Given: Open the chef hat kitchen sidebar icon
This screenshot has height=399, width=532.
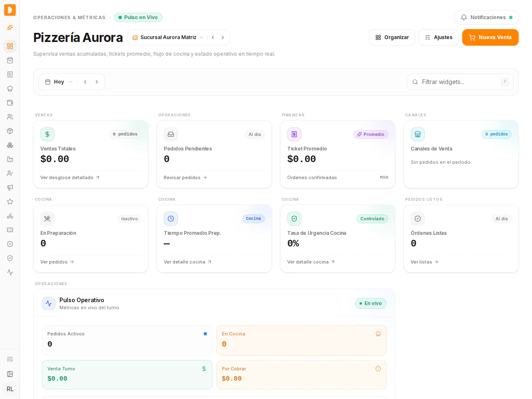Looking at the screenshot, I should [x=10, y=89].
